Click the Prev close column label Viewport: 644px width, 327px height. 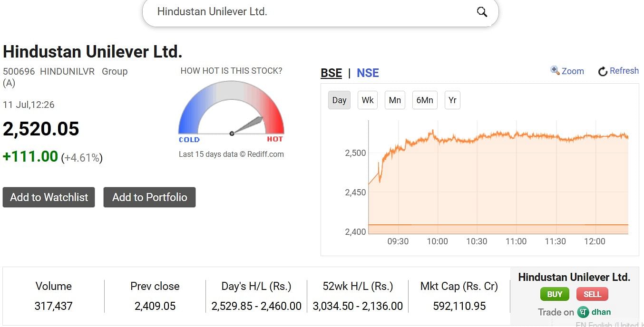tap(155, 286)
